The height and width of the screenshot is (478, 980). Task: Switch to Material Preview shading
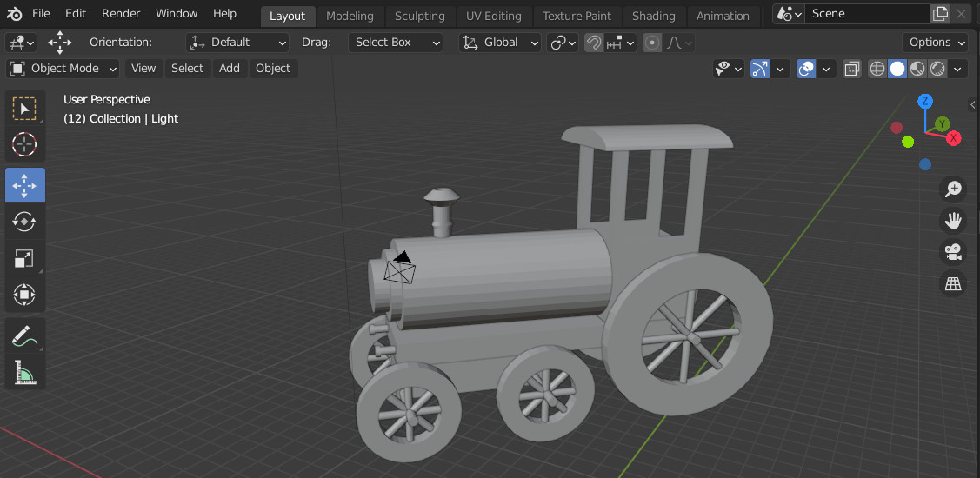click(917, 69)
